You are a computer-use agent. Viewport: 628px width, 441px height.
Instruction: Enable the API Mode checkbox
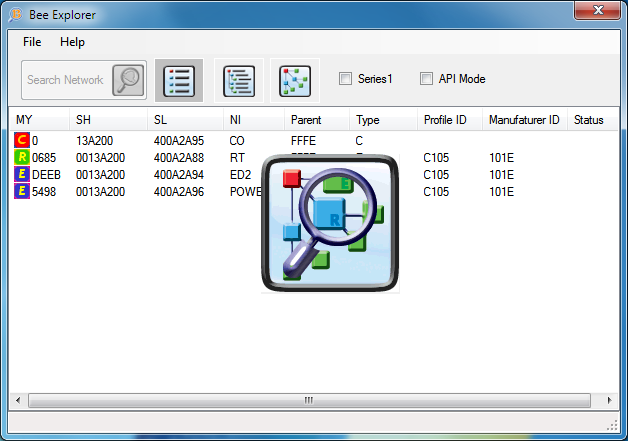point(426,79)
